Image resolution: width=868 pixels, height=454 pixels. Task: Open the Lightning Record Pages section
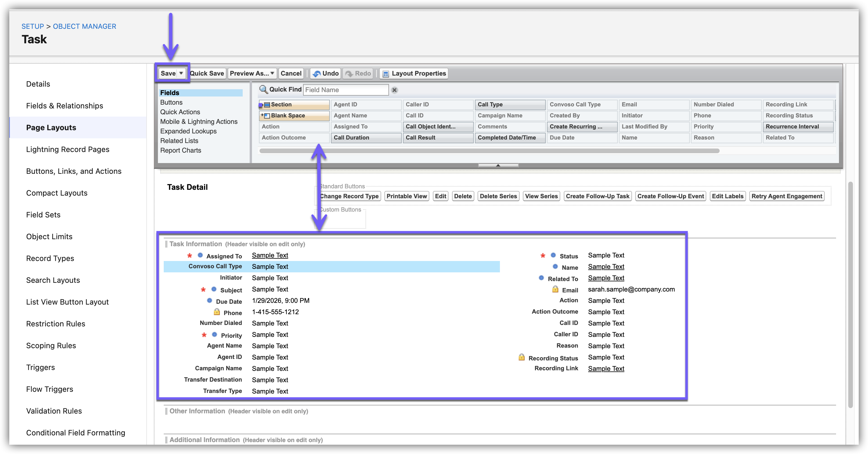(x=68, y=149)
